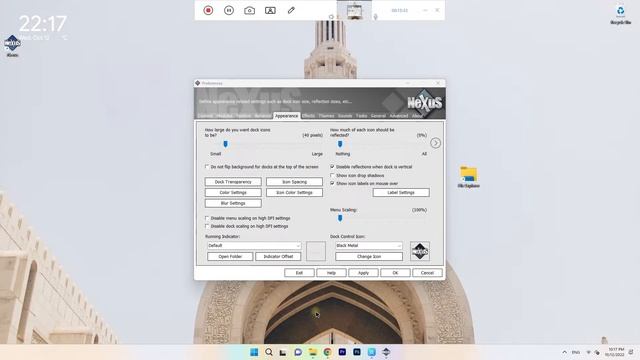
Task: Click the Open Folder button
Action: click(x=230, y=256)
